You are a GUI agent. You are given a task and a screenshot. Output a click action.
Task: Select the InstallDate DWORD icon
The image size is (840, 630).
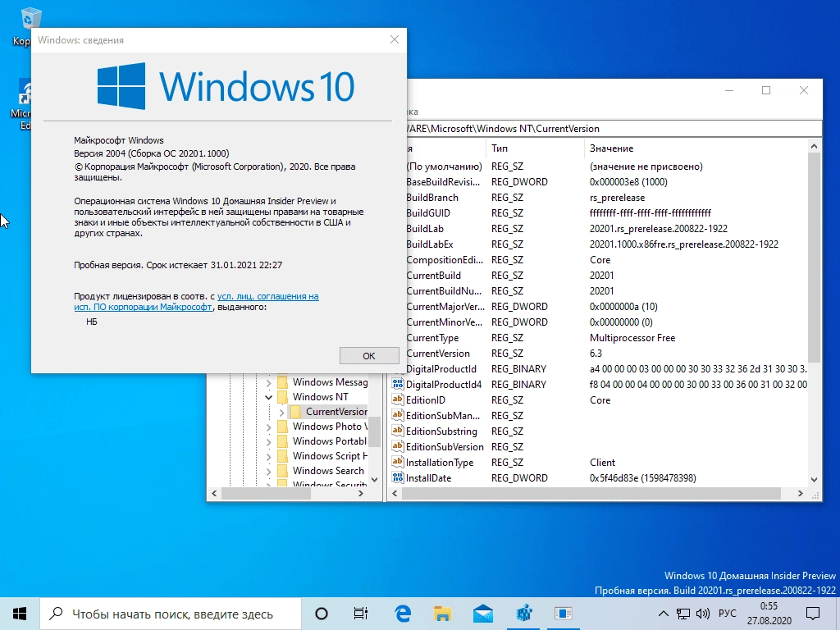398,477
